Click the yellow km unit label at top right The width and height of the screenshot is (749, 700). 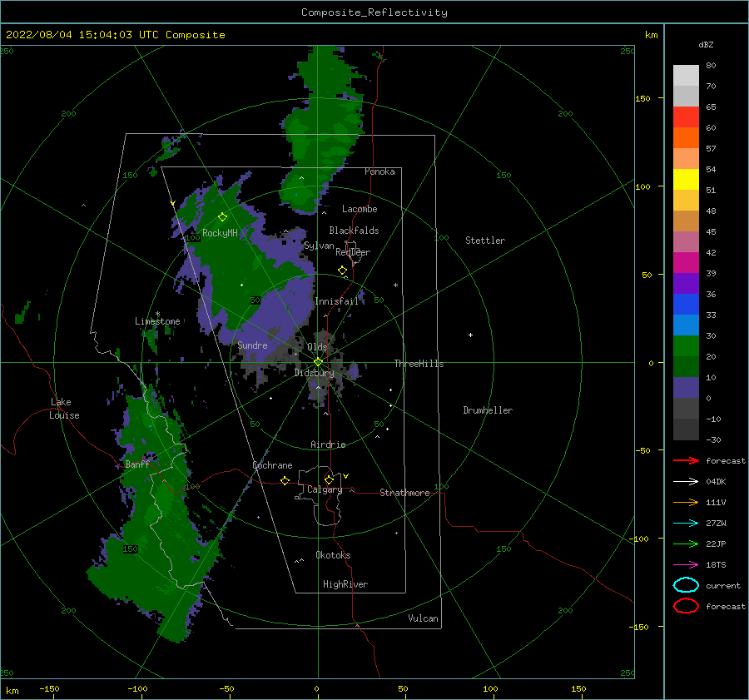pyautogui.click(x=651, y=35)
